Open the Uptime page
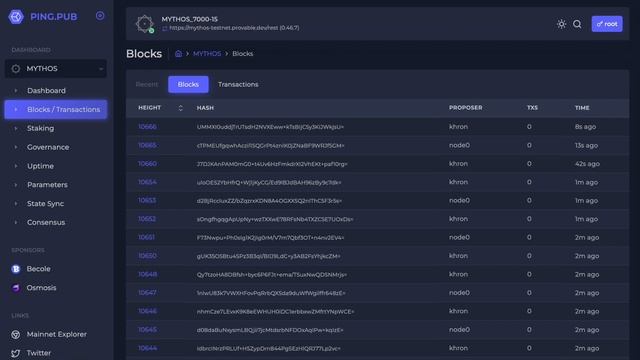 (x=40, y=166)
